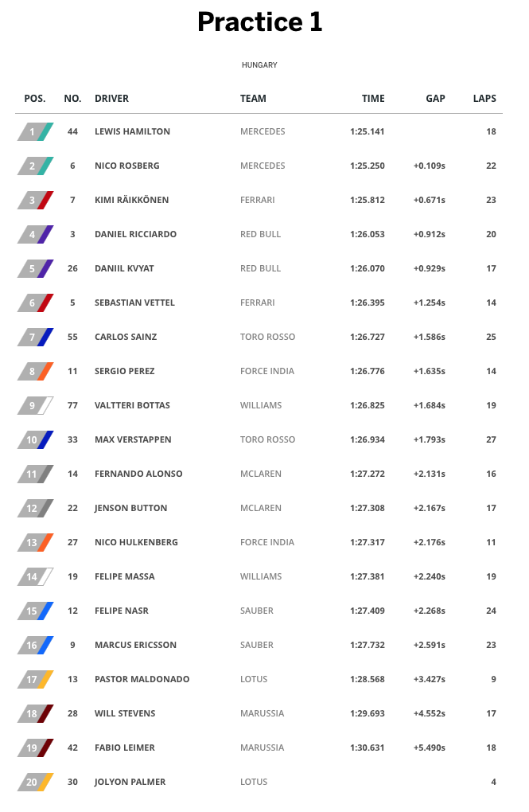The image size is (529, 812).
Task: Click Valtteri Bottas's white position 9 badge
Action: (x=35, y=405)
